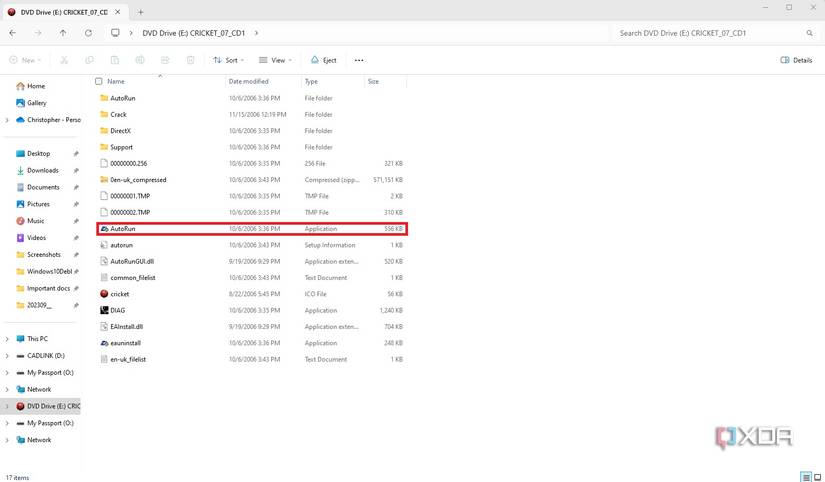Click the Forward navigation arrow

[x=38, y=33]
